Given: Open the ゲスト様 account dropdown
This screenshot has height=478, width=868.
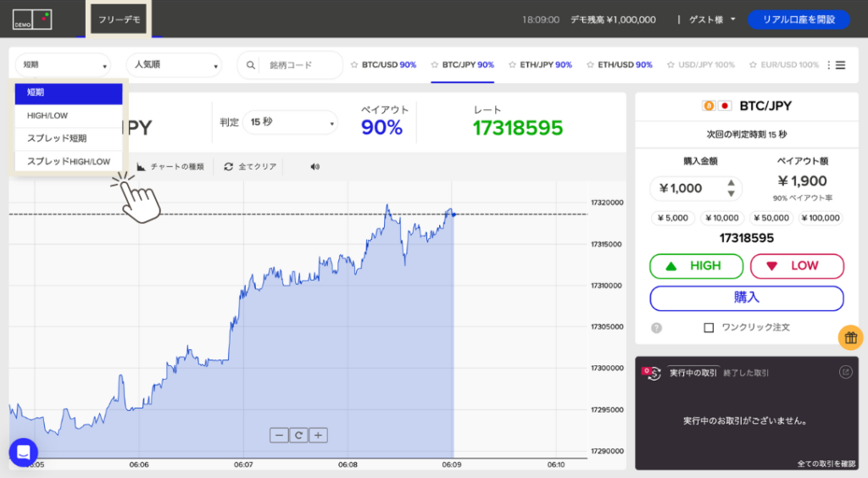Looking at the screenshot, I should (x=712, y=19).
